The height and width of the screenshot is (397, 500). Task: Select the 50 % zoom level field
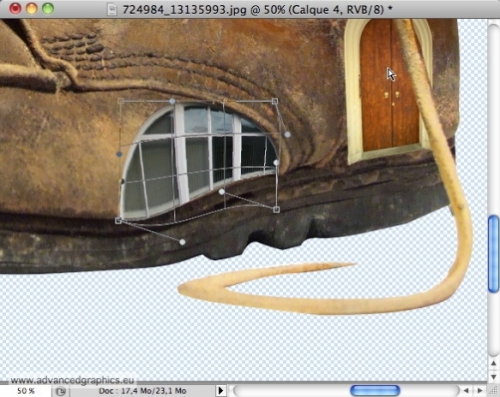26,391
